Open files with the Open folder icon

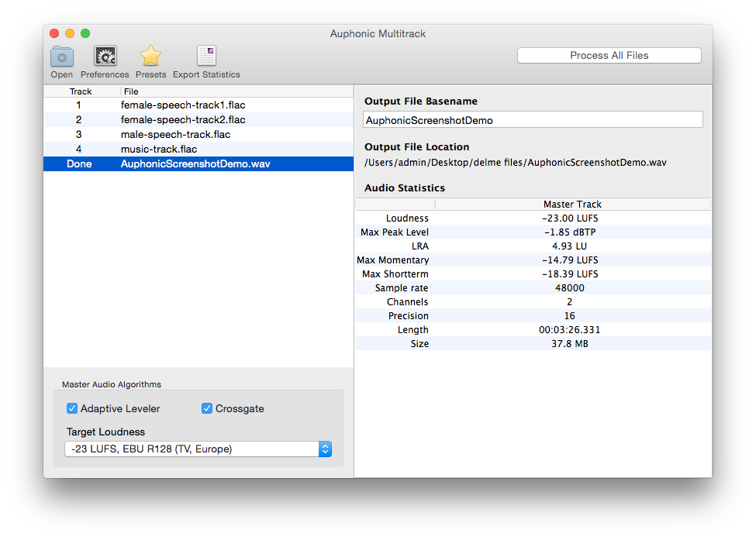(x=62, y=57)
